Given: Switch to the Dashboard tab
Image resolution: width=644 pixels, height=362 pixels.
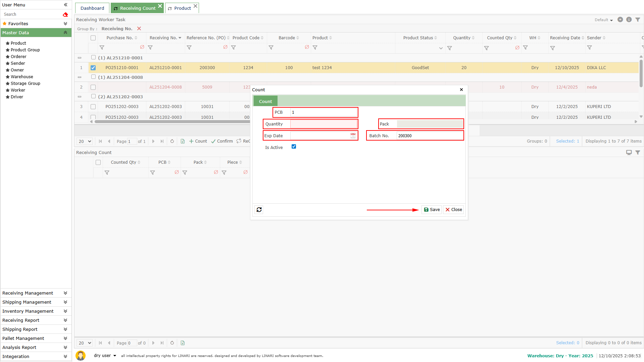Looking at the screenshot, I should coord(92,8).
